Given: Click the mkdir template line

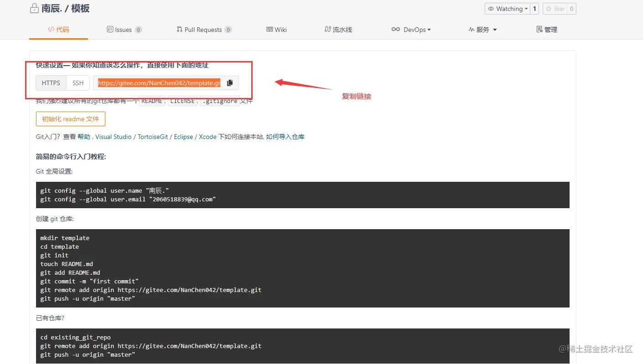Looking at the screenshot, I should coord(65,238).
